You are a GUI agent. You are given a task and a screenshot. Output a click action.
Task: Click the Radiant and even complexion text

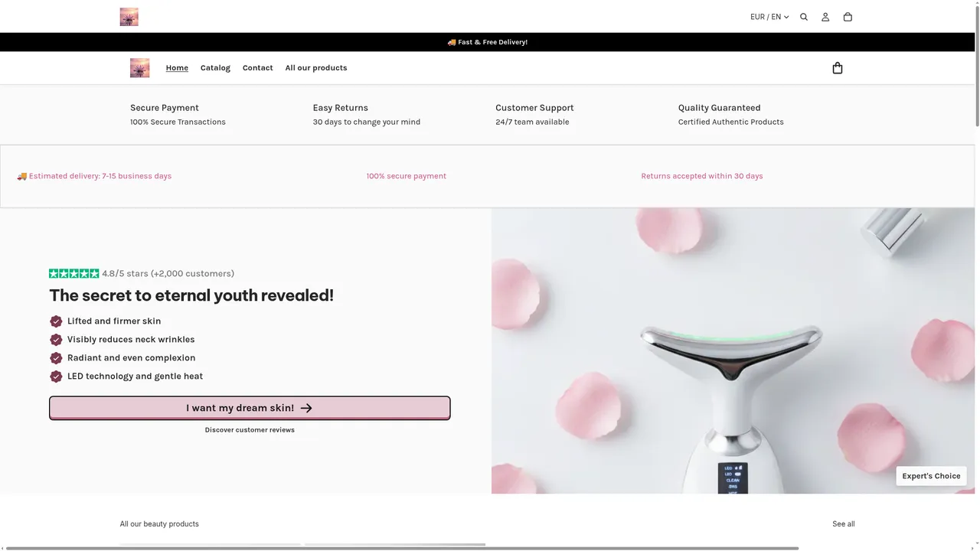pos(132,358)
